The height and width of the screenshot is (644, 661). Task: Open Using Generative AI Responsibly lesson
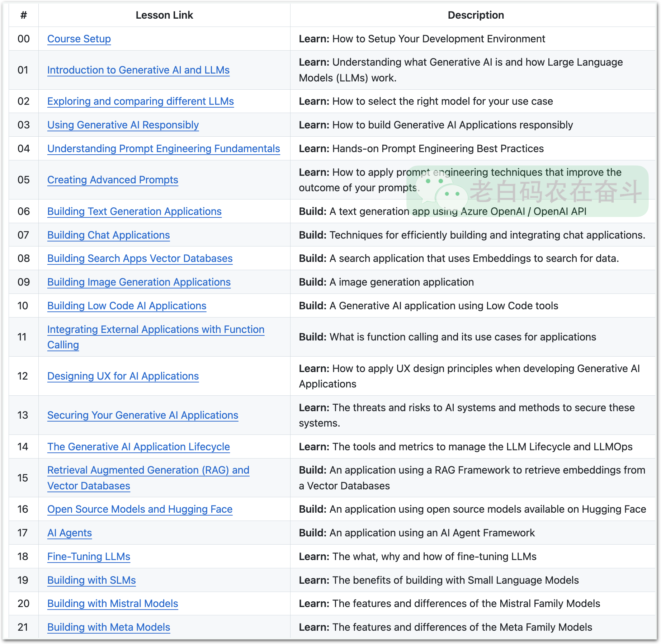click(123, 125)
